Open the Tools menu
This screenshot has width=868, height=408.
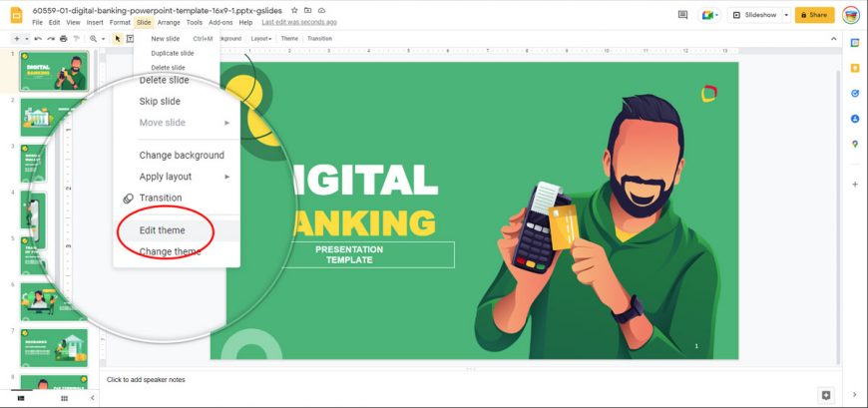coord(195,23)
